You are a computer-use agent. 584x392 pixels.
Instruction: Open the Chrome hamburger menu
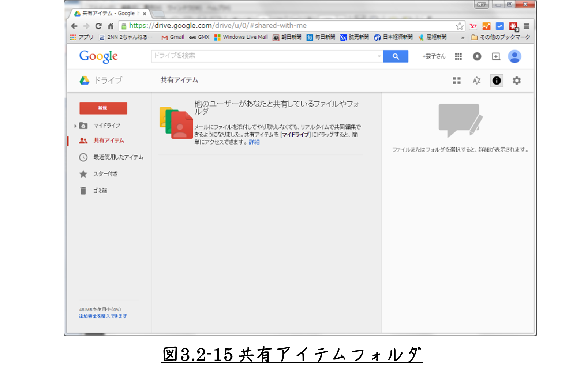pyautogui.click(x=527, y=26)
